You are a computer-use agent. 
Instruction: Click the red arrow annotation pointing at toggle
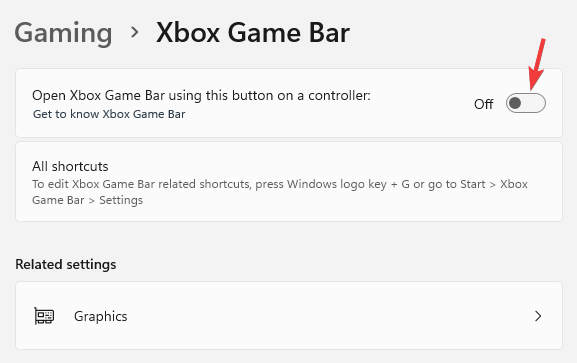tap(537, 64)
